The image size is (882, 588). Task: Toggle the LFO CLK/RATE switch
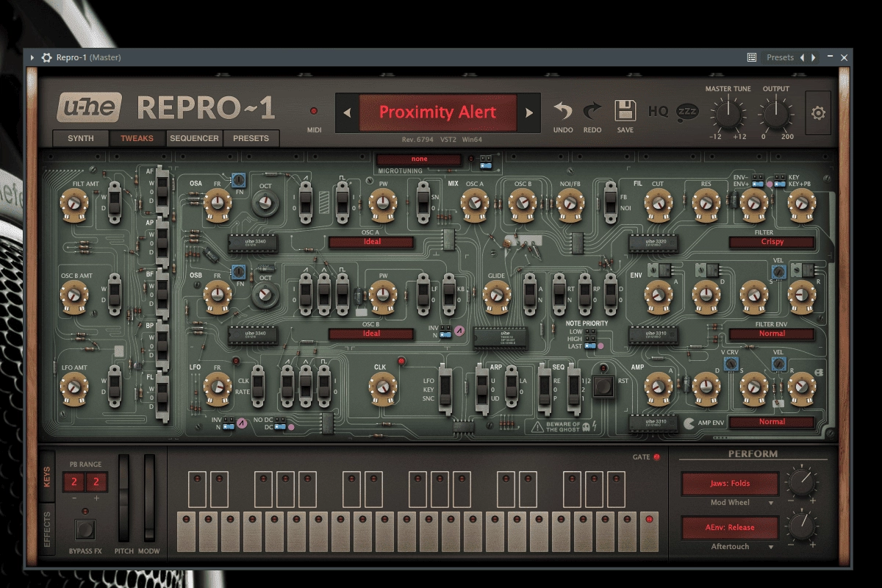coord(257,386)
